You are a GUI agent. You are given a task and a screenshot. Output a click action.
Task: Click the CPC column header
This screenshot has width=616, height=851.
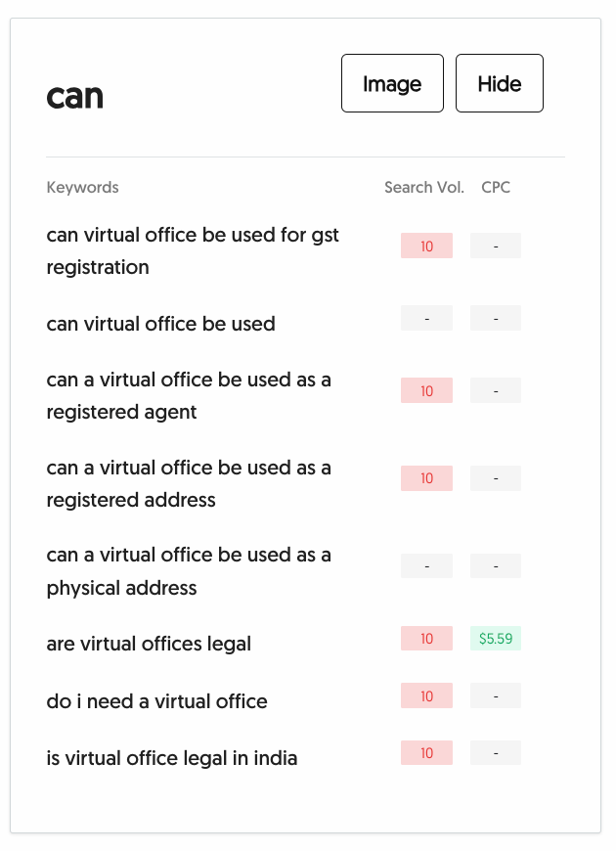coord(496,187)
